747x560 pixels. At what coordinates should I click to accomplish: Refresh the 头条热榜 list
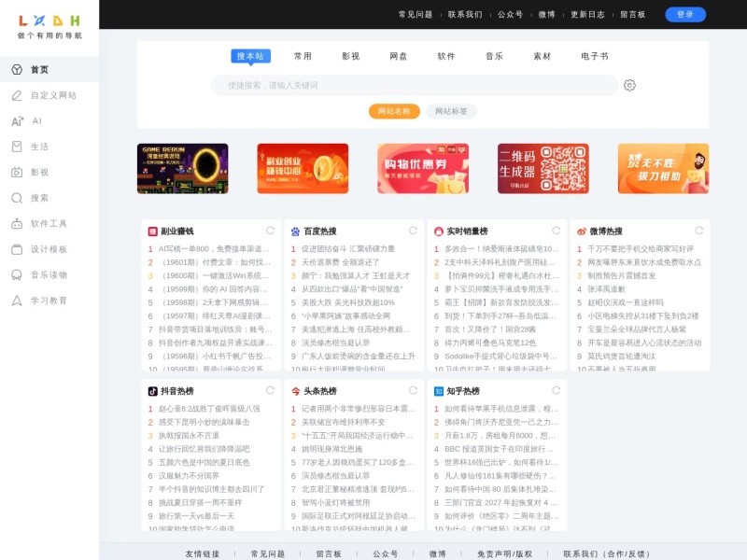click(413, 390)
